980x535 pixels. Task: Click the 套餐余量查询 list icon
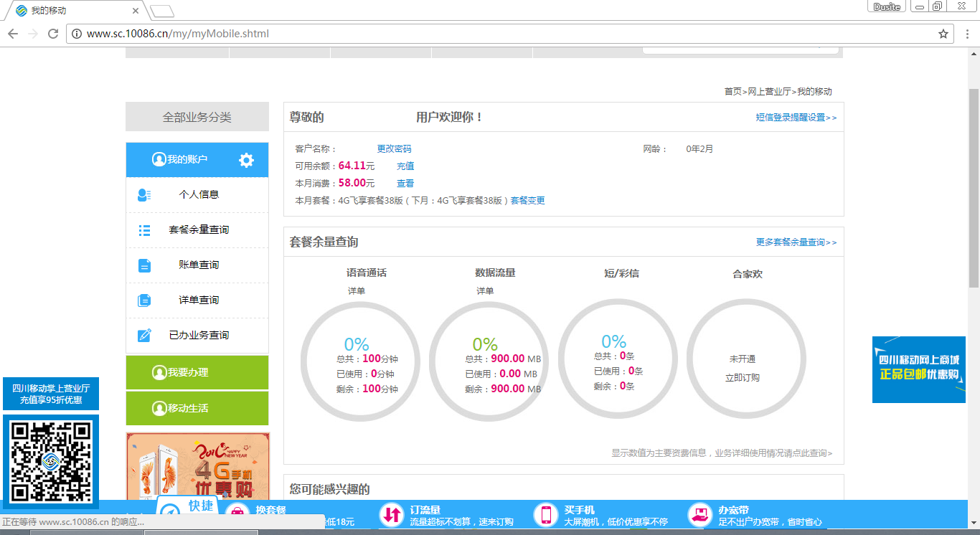tap(144, 230)
